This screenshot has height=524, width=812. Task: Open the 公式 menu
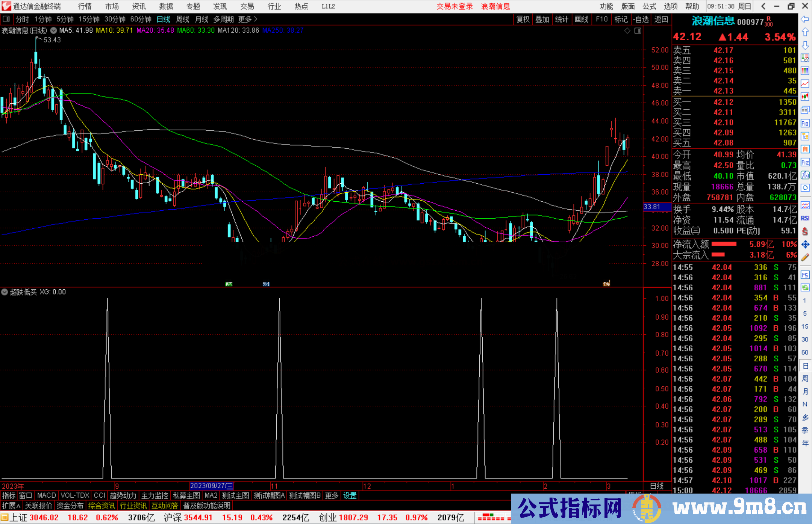649,6
